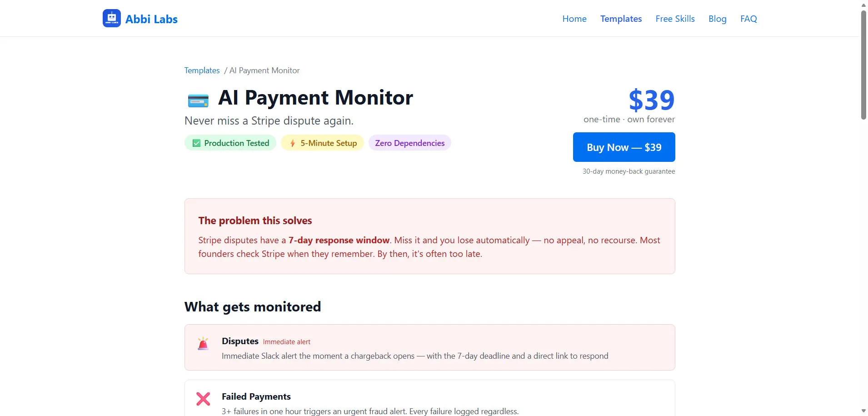
Task: Click the 5-Minute Setup badge label
Action: 329,143
